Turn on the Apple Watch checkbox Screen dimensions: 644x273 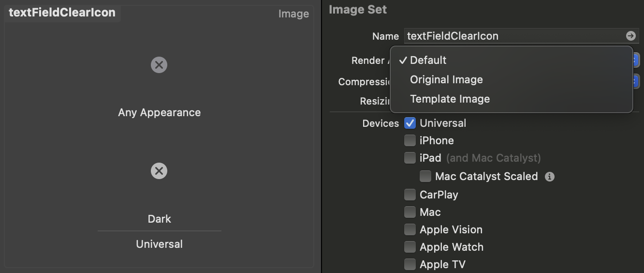pyautogui.click(x=410, y=247)
